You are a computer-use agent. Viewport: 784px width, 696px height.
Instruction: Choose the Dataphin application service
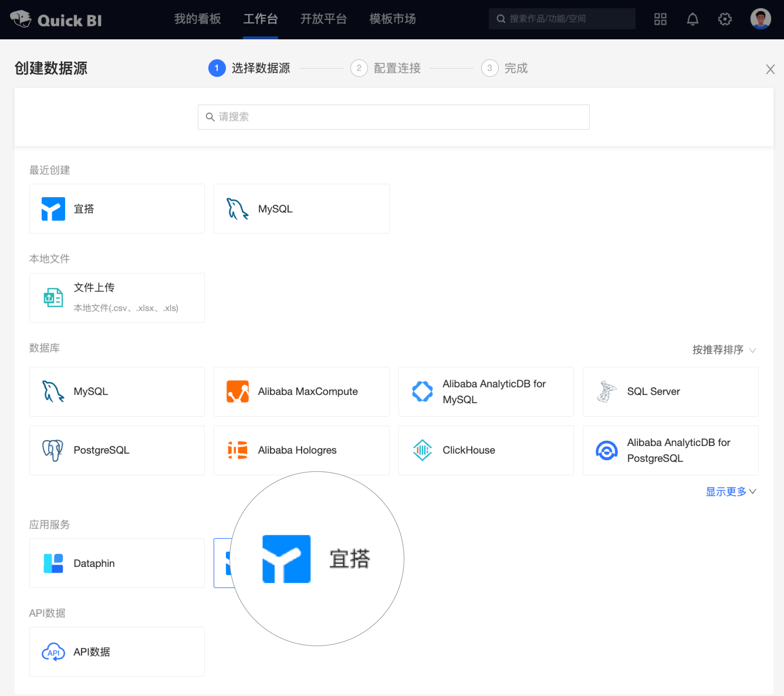[x=117, y=563]
